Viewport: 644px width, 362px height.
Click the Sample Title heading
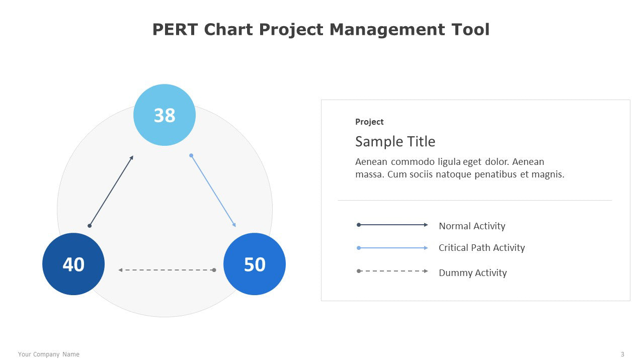click(x=395, y=141)
